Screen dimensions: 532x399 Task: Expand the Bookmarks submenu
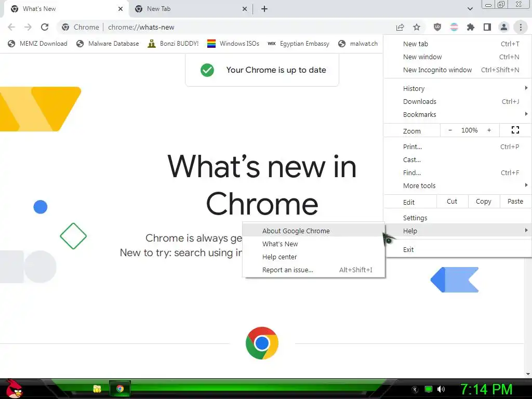pyautogui.click(x=458, y=114)
